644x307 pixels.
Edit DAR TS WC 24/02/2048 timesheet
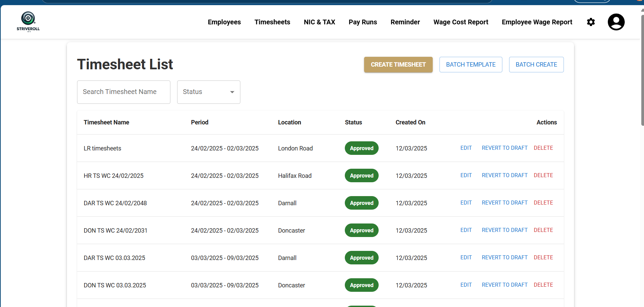[x=466, y=203]
